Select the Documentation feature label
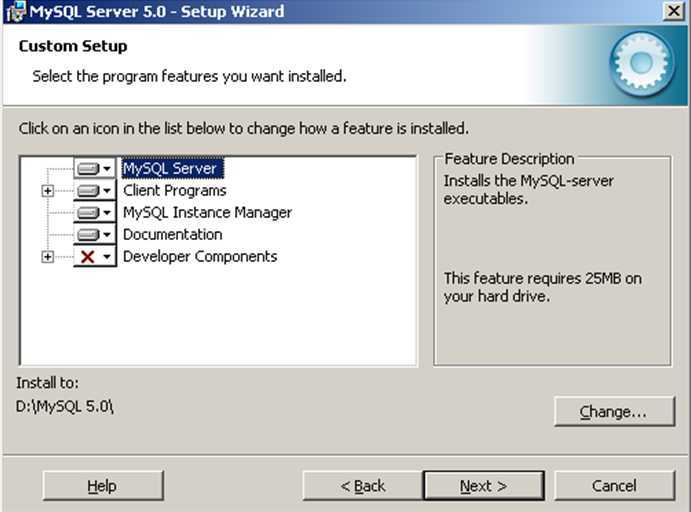The image size is (691, 512). pos(172,235)
